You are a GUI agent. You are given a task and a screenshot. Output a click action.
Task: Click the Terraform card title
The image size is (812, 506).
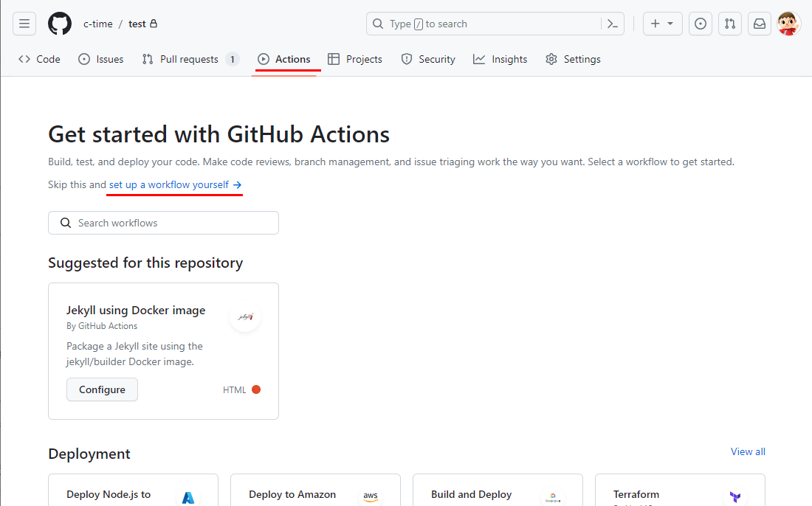pos(636,494)
